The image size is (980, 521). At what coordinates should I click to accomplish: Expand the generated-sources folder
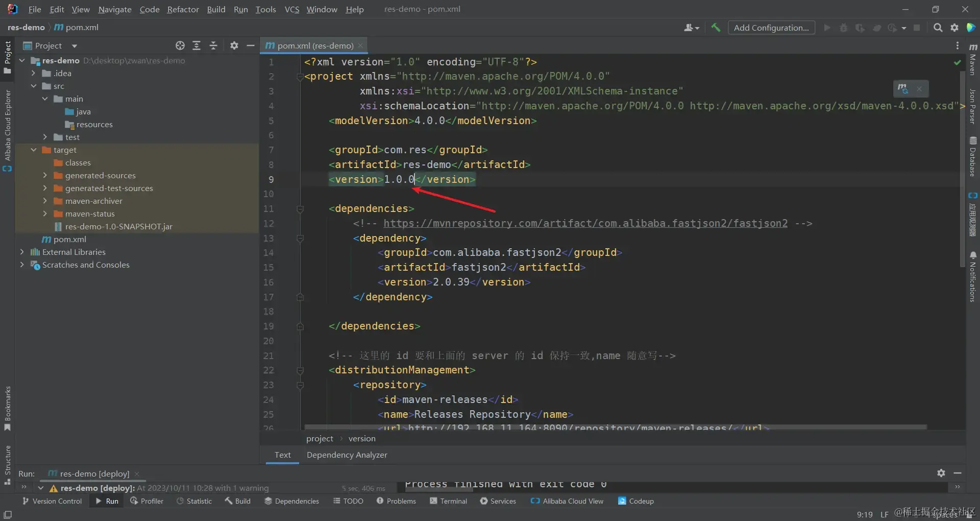[45, 175]
